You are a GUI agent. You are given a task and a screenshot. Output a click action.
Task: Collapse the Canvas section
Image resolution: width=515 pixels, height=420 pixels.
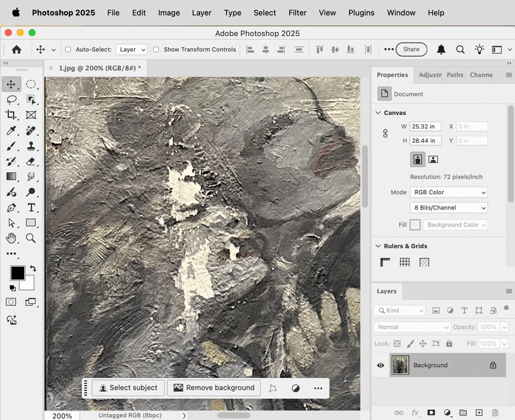(x=378, y=113)
